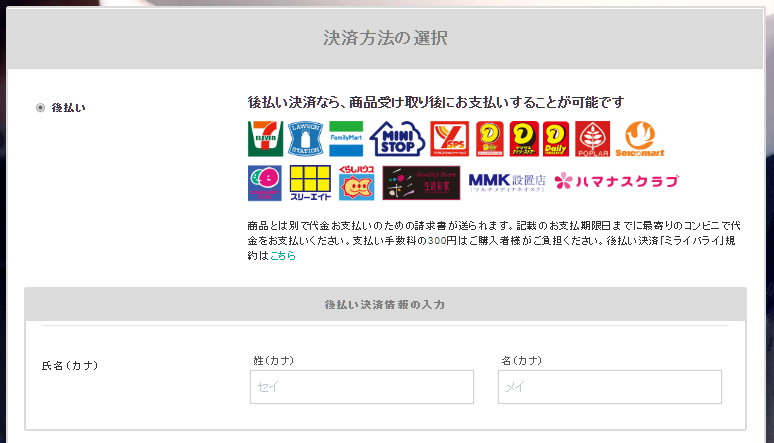Click the 7-Eleven logo
Viewport: 774px width, 443px height.
click(x=266, y=139)
